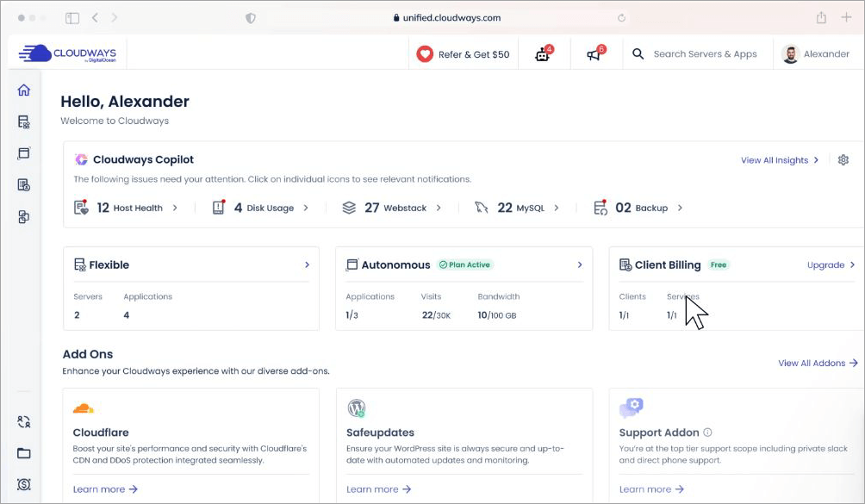
Task: Click the Home icon in the sidebar
Action: coord(23,90)
